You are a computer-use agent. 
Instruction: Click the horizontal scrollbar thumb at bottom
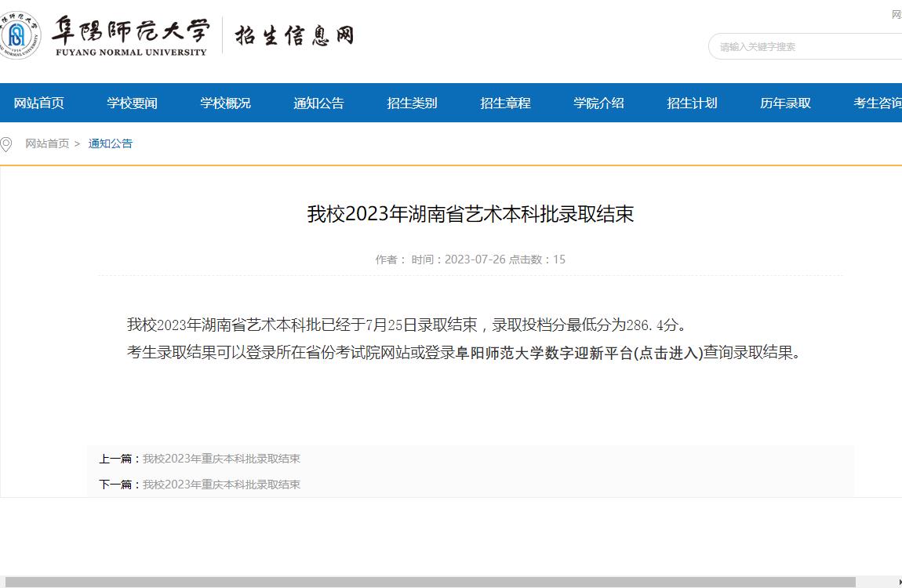click(x=431, y=583)
